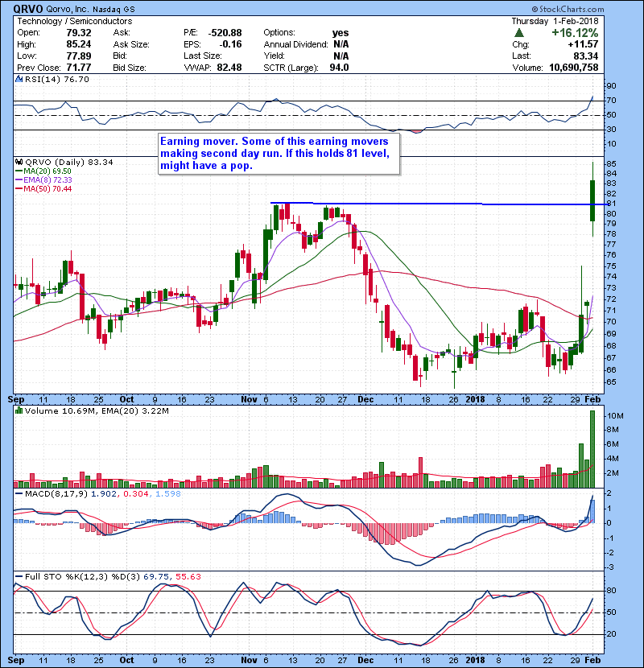Click the 90 RSI axis label
The height and width of the screenshot is (668, 644).
pos(611,86)
